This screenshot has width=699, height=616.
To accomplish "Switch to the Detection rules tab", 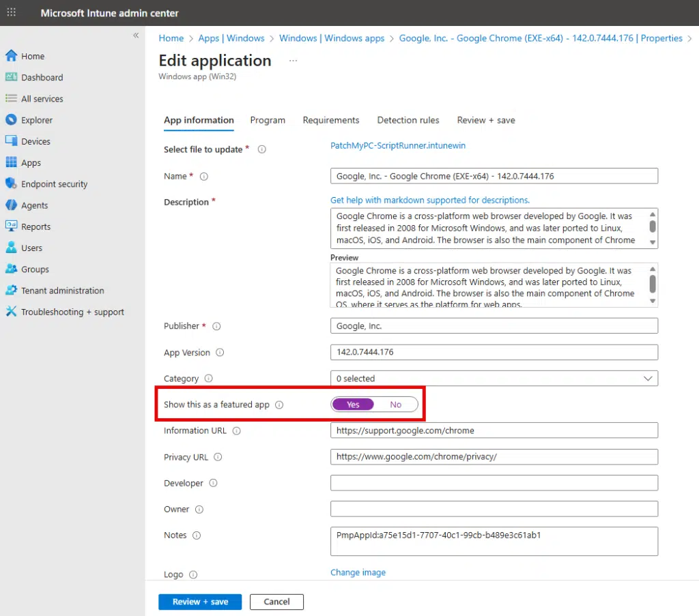I will 408,120.
